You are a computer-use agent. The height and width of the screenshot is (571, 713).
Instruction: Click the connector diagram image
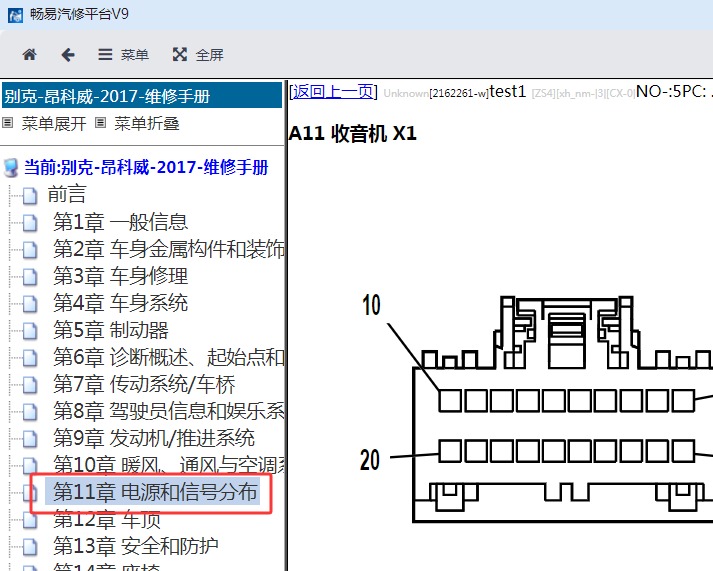click(x=537, y=408)
